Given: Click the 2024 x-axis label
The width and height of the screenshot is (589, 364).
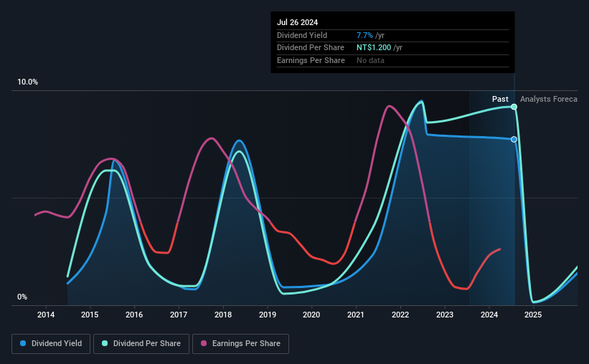Looking at the screenshot, I should point(489,315).
